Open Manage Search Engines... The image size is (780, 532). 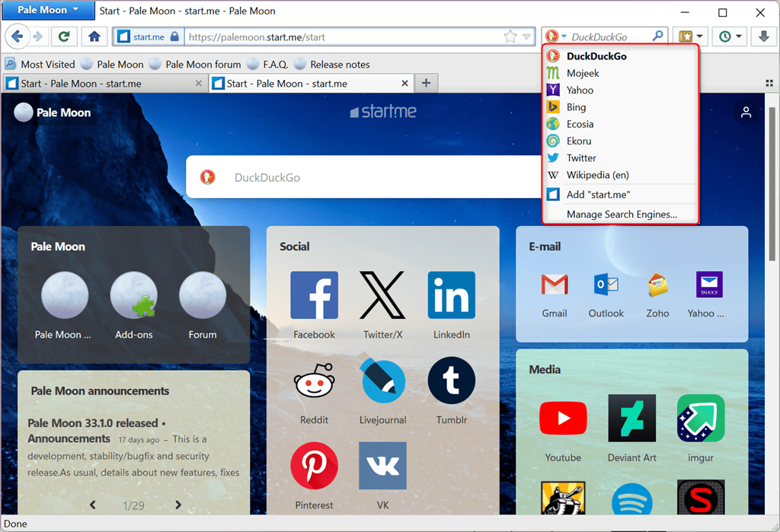pos(620,215)
